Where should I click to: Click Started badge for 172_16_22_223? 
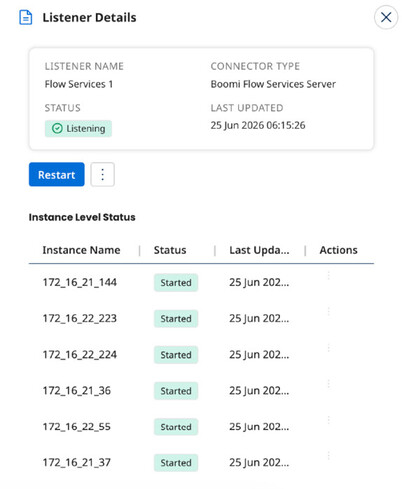pos(176,319)
